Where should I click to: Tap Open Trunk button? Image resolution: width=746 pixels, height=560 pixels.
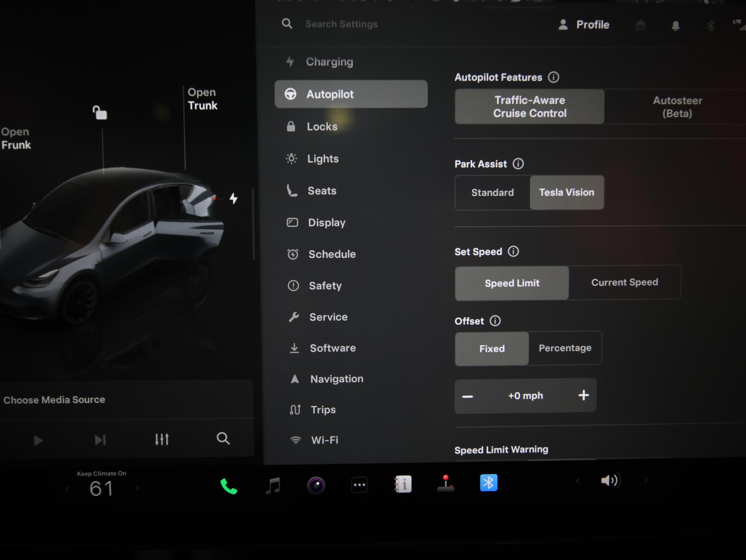pos(202,99)
